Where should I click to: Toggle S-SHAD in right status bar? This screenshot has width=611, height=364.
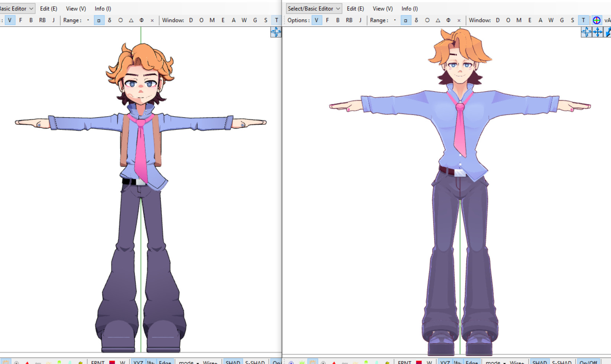562,362
